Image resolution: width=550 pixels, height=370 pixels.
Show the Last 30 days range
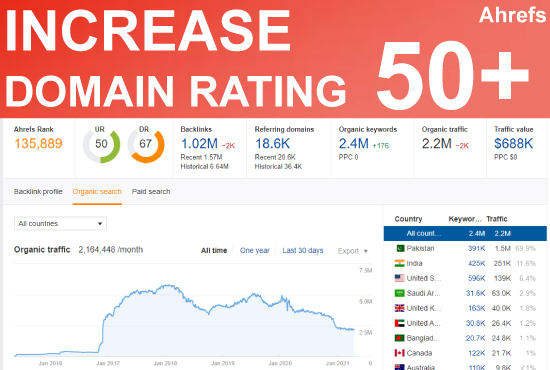pos(303,250)
